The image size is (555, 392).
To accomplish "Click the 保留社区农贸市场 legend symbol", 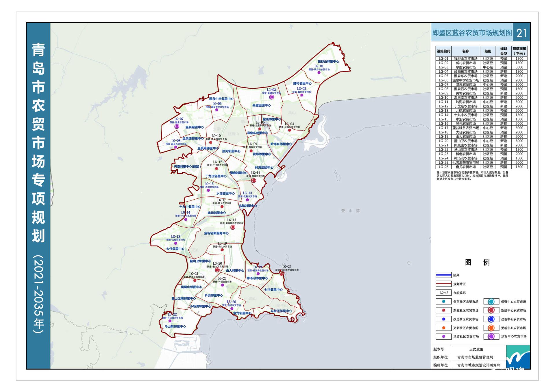I will [x=443, y=302].
